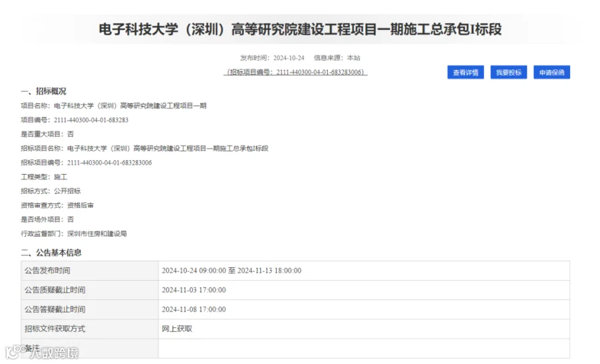Click the 项目名称 line in 招标概况
This screenshot has height=364, width=600.
pyautogui.click(x=113, y=105)
